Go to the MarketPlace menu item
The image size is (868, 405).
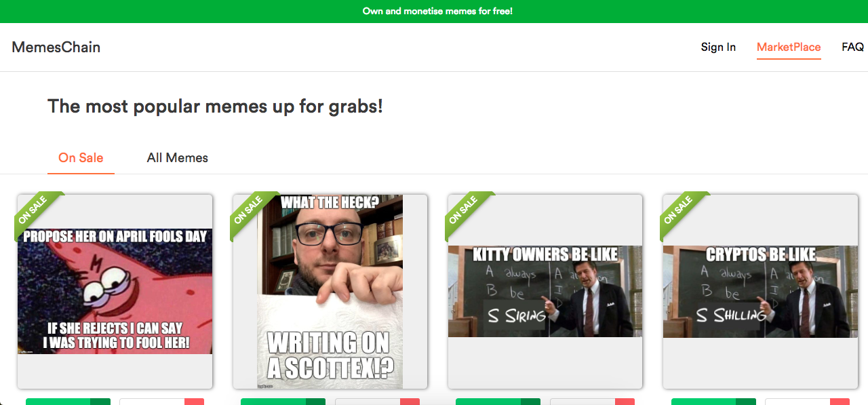pos(789,47)
